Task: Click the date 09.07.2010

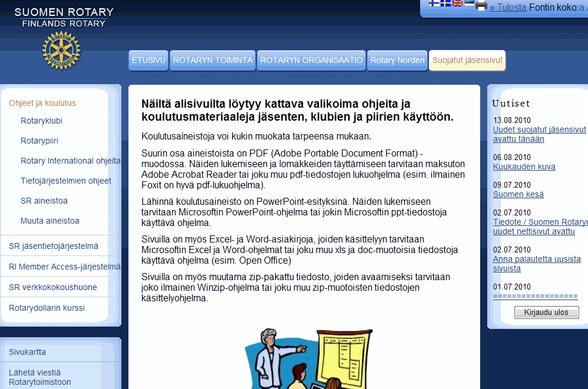Action: (x=512, y=185)
